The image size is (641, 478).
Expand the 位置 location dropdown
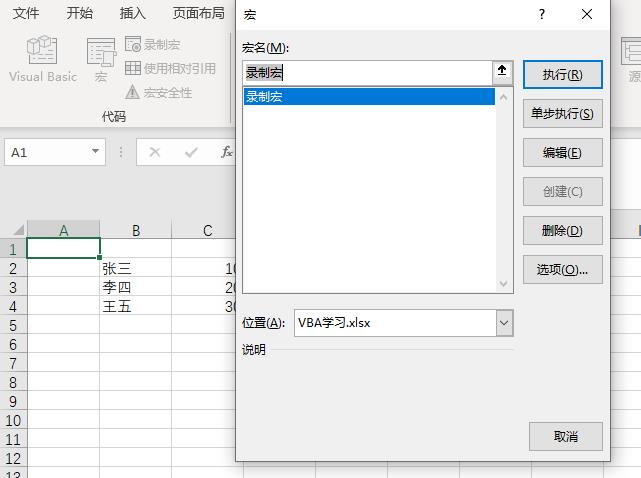click(x=504, y=323)
